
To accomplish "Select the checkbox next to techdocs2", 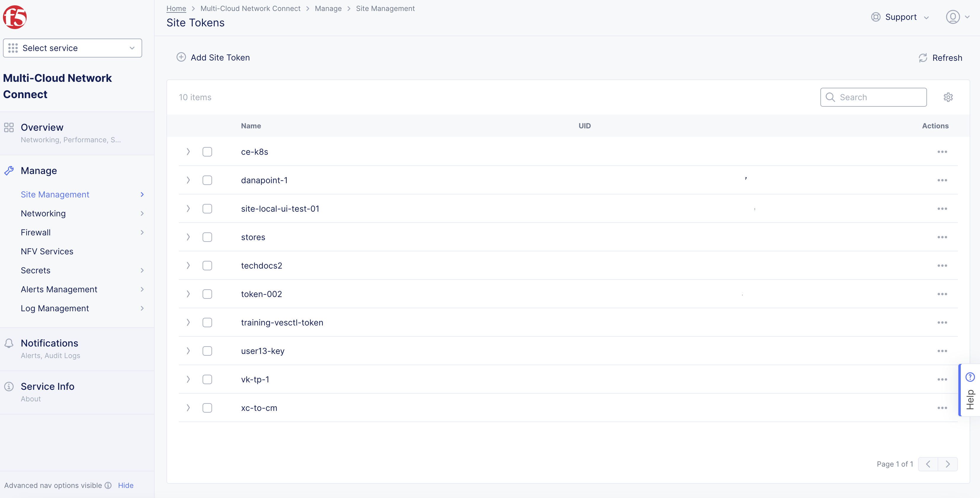I will click(207, 265).
